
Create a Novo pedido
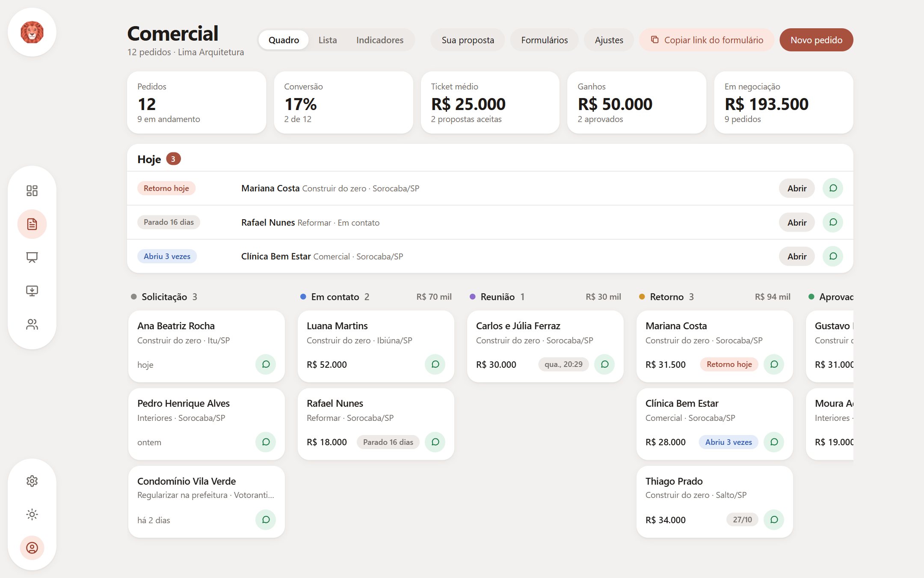click(x=816, y=40)
